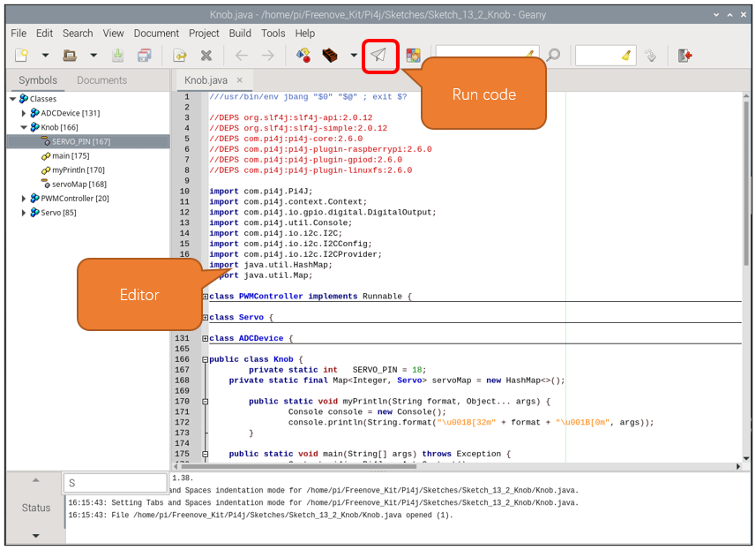Navigate back one location arrow
The image size is (756, 550).
[242, 56]
